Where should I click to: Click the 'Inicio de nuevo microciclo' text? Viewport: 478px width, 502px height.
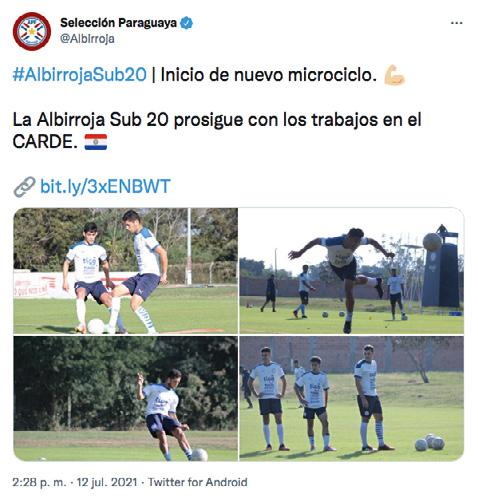point(269,74)
